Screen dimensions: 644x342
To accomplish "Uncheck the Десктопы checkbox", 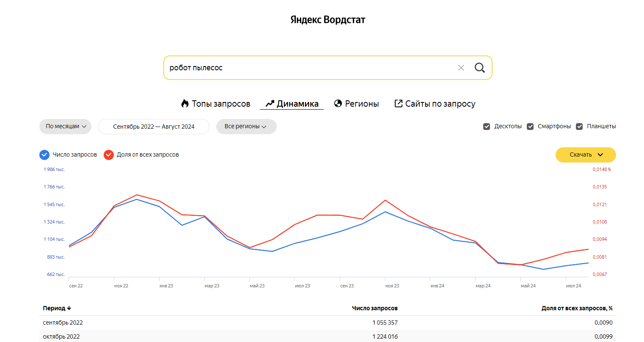I will pos(487,127).
